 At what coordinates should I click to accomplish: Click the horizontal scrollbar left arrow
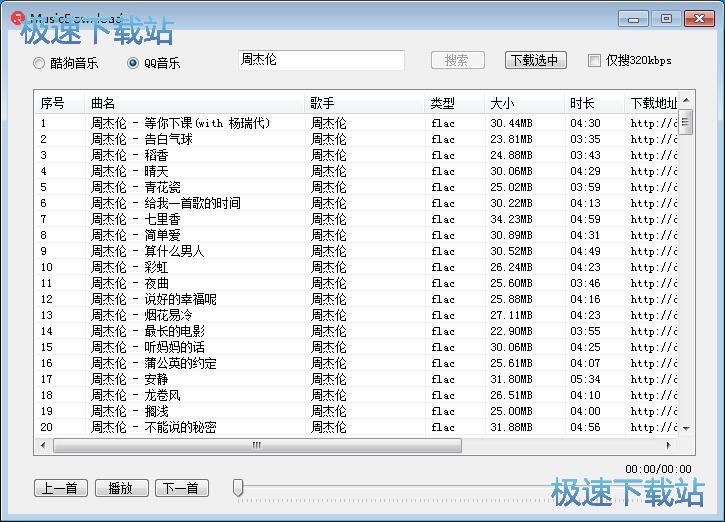[43, 445]
